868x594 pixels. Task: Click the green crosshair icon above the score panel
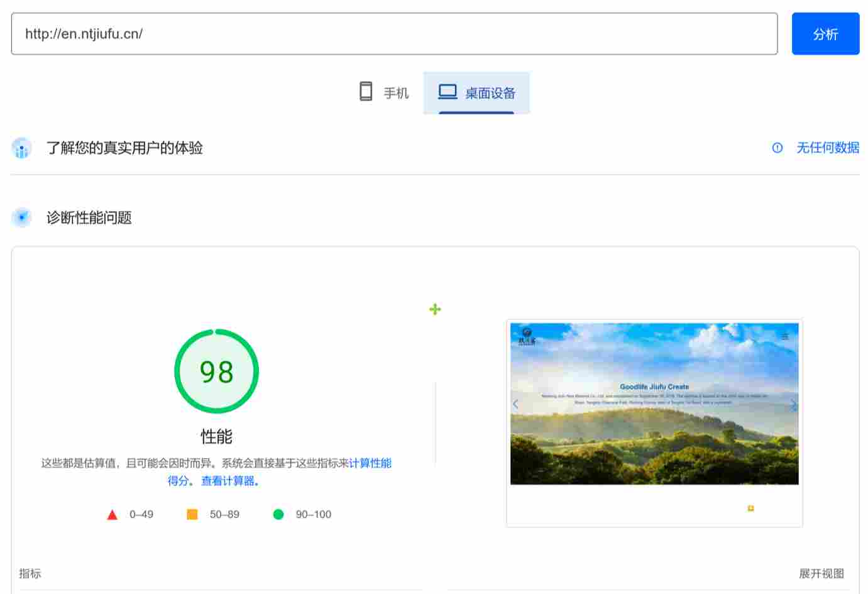(434, 309)
